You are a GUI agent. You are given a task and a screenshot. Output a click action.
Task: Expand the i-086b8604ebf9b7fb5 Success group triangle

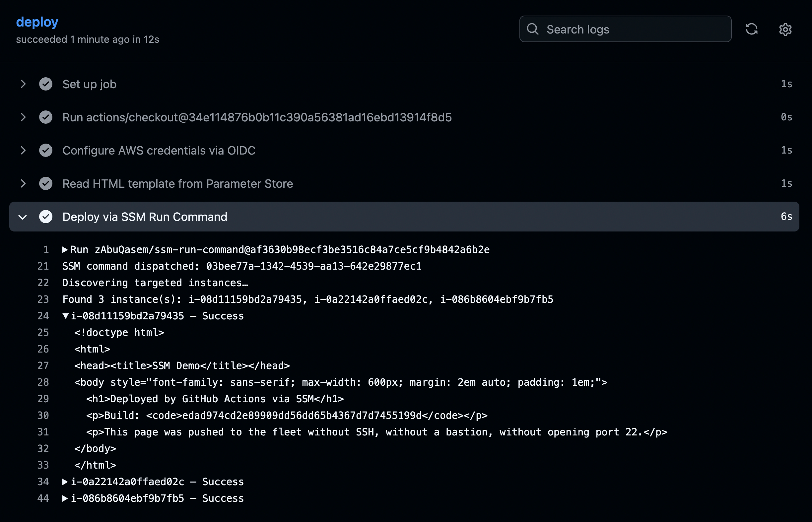65,498
